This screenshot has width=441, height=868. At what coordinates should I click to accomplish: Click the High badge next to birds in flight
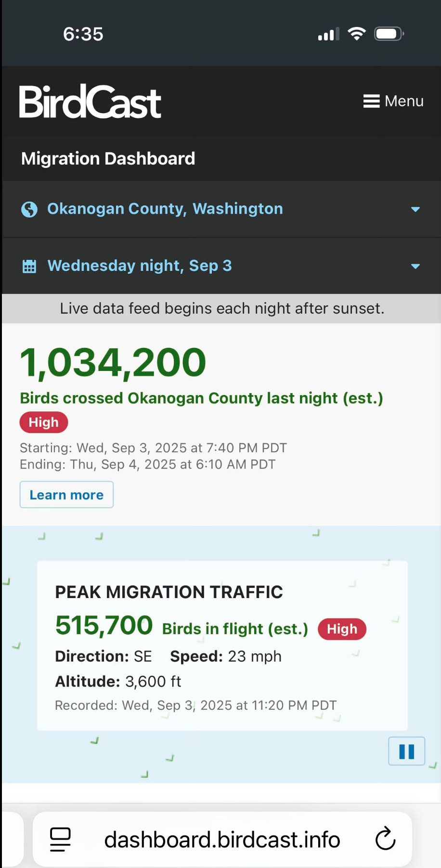tap(342, 629)
